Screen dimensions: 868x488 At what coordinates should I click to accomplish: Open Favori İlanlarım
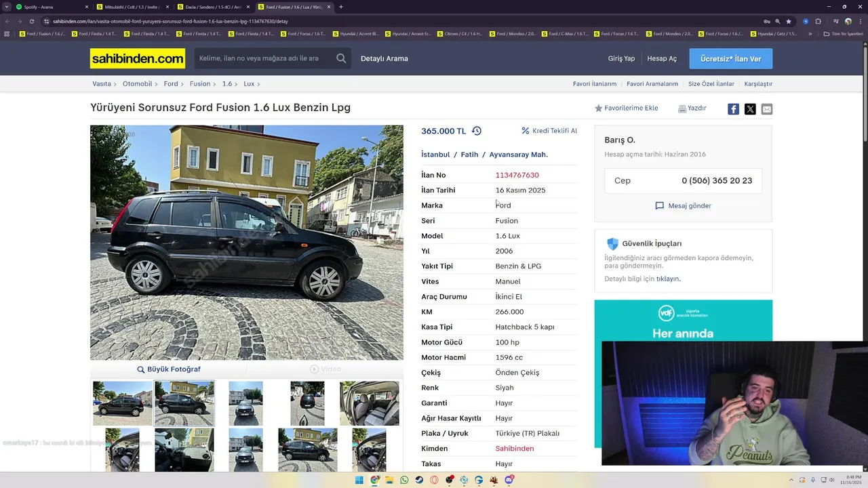coord(595,84)
